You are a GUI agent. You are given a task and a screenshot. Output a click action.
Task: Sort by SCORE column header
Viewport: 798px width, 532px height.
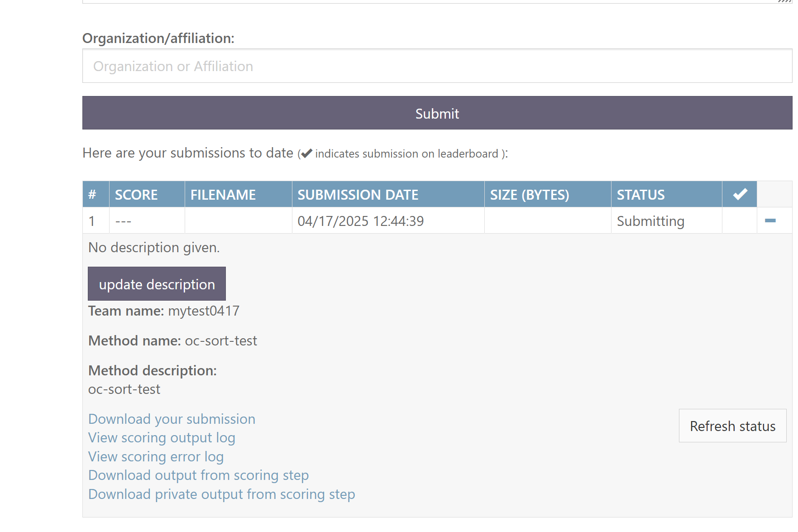click(x=136, y=195)
